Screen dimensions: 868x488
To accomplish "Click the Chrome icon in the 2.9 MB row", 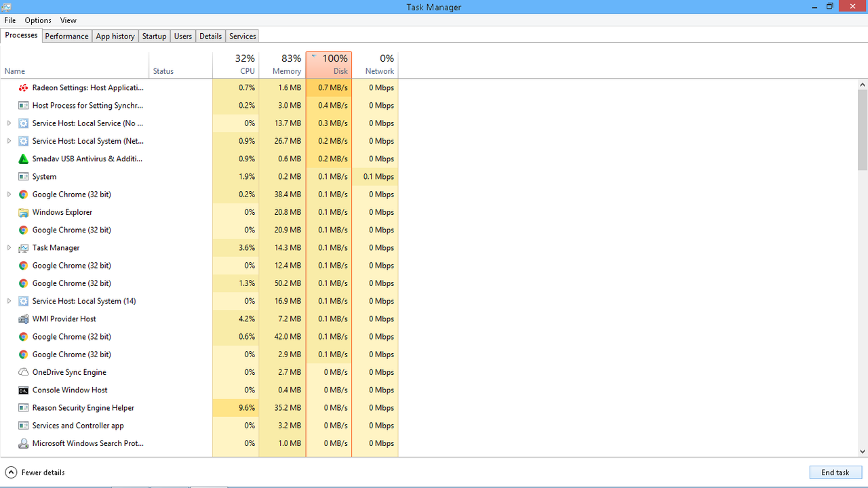I will click(x=23, y=354).
